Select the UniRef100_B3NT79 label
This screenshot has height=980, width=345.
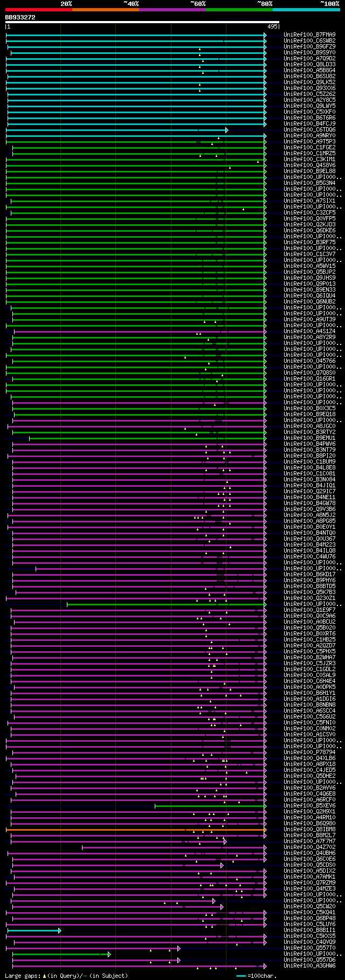coord(309,450)
